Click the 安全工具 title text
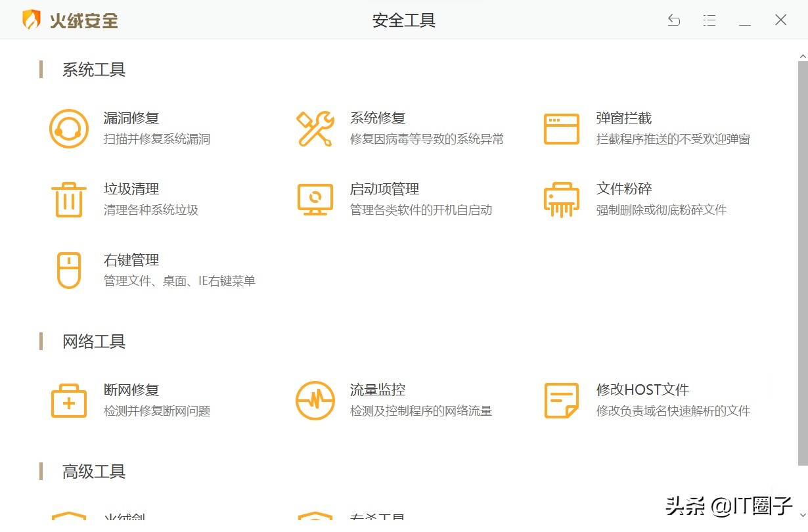The image size is (808, 532). [x=403, y=20]
